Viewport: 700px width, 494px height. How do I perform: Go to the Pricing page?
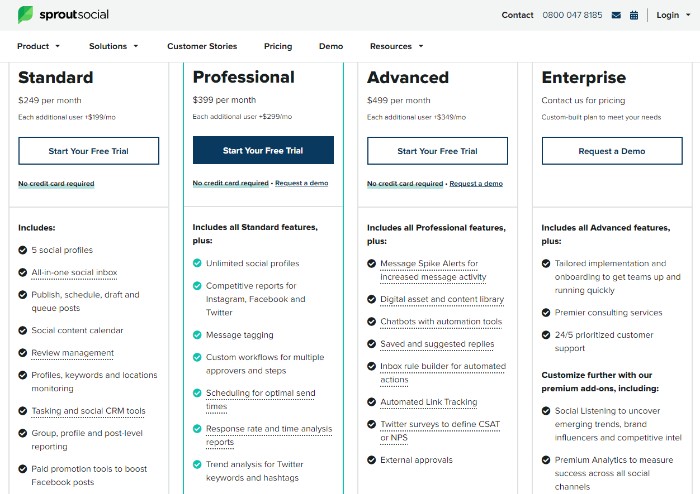(278, 46)
